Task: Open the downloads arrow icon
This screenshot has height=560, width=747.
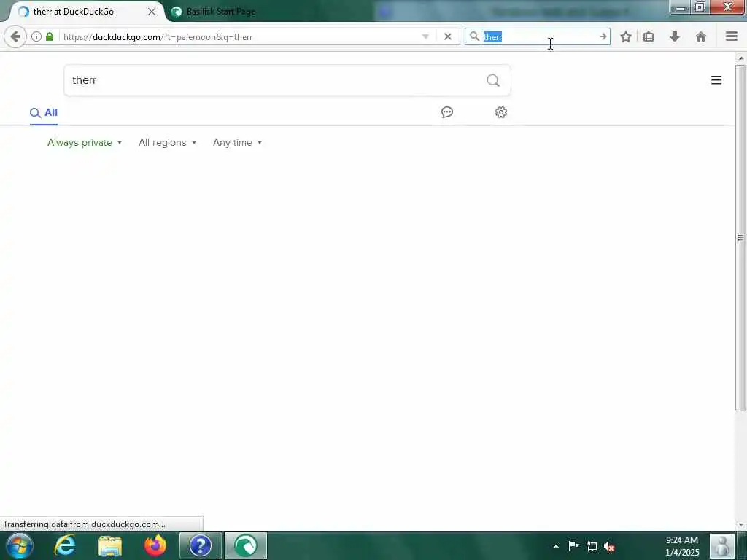Action: (x=675, y=36)
